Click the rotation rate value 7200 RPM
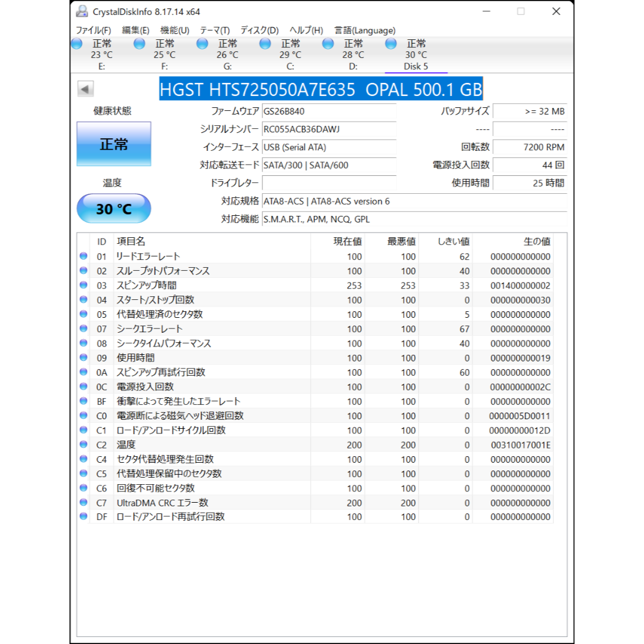The height and width of the screenshot is (644, 644). click(530, 147)
